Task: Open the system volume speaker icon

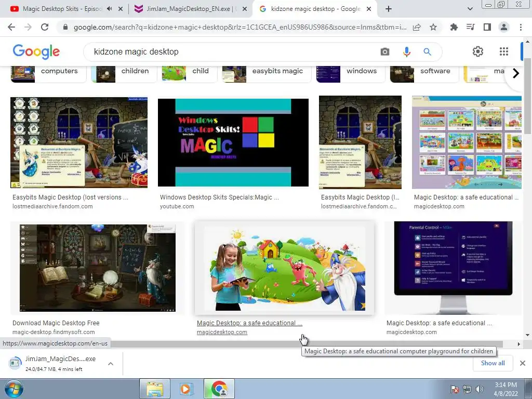Action: click(x=480, y=389)
